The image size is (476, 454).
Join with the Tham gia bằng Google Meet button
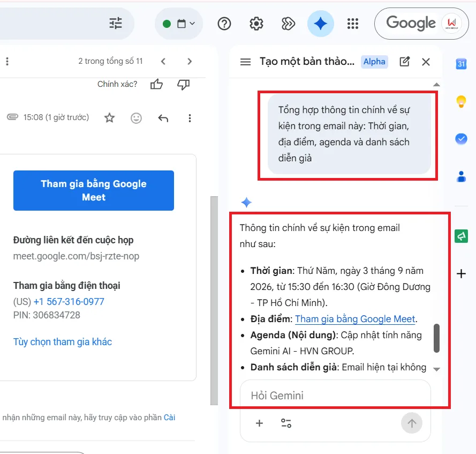[x=94, y=190]
